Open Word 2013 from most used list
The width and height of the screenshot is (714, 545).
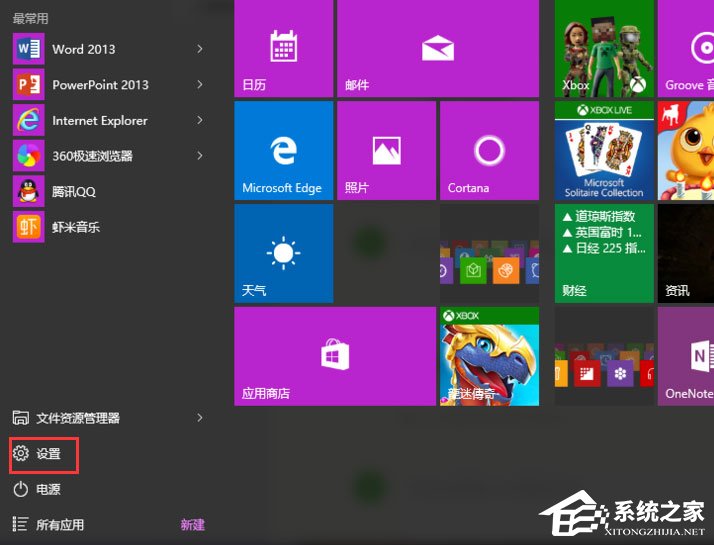pos(83,49)
